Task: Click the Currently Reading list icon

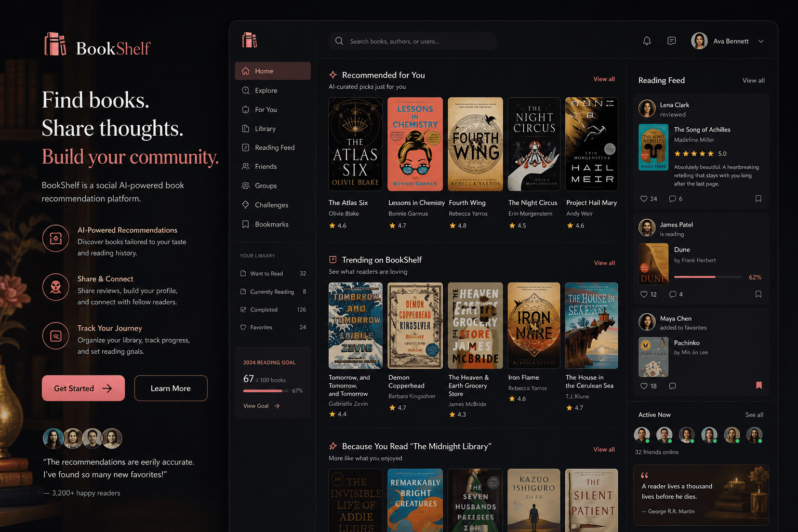Action: [243, 291]
